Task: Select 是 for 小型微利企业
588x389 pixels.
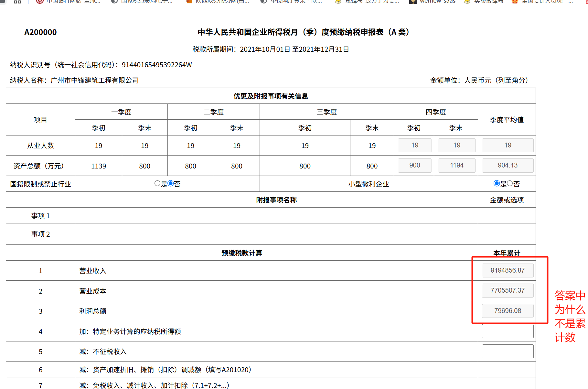Action: pos(497,184)
